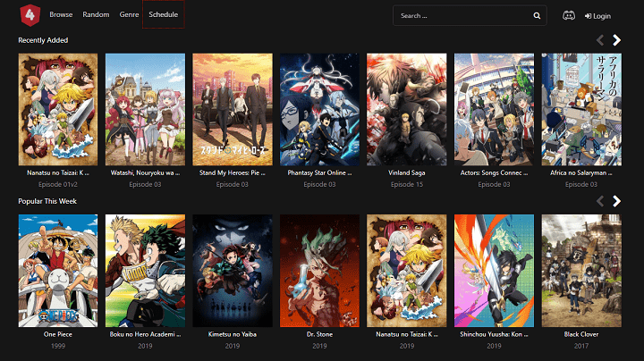Click the Black Clover title text
This screenshot has height=361, width=644.
point(581,334)
